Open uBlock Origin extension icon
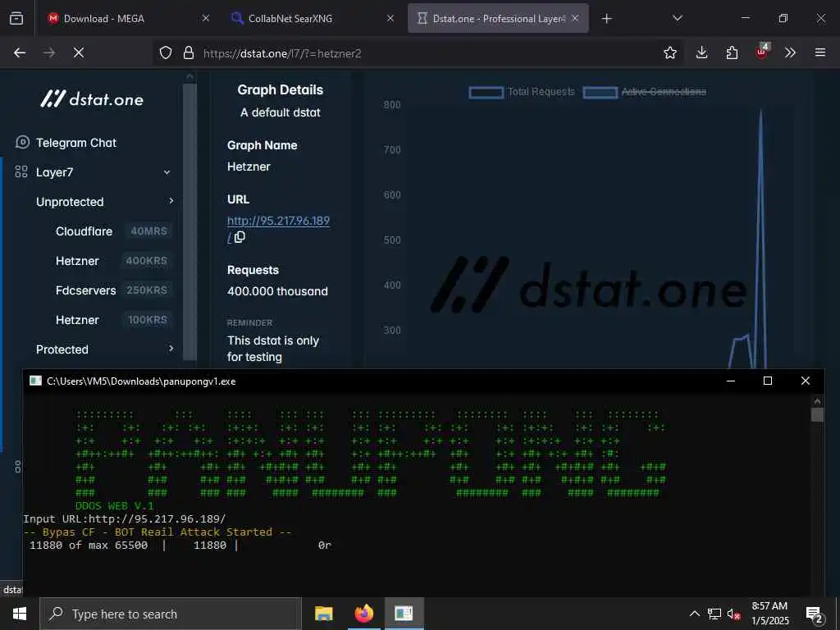This screenshot has height=630, width=840. pyautogui.click(x=762, y=52)
